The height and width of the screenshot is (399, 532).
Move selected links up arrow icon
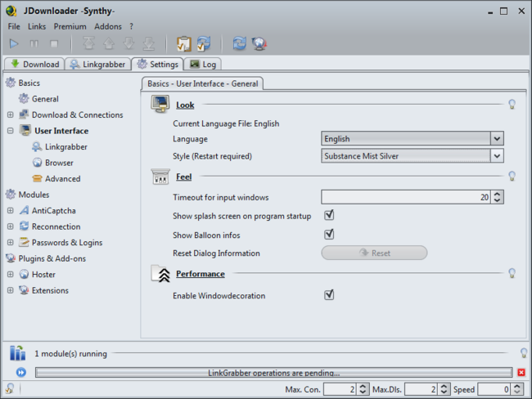[109, 43]
